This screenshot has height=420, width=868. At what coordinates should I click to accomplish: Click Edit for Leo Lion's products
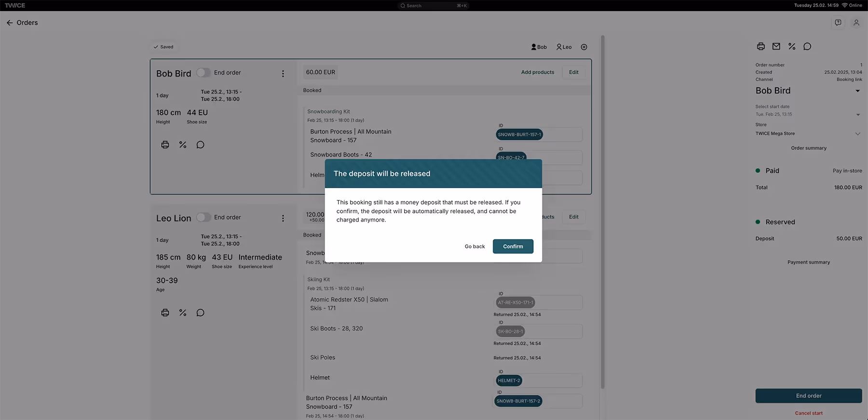[x=573, y=217]
